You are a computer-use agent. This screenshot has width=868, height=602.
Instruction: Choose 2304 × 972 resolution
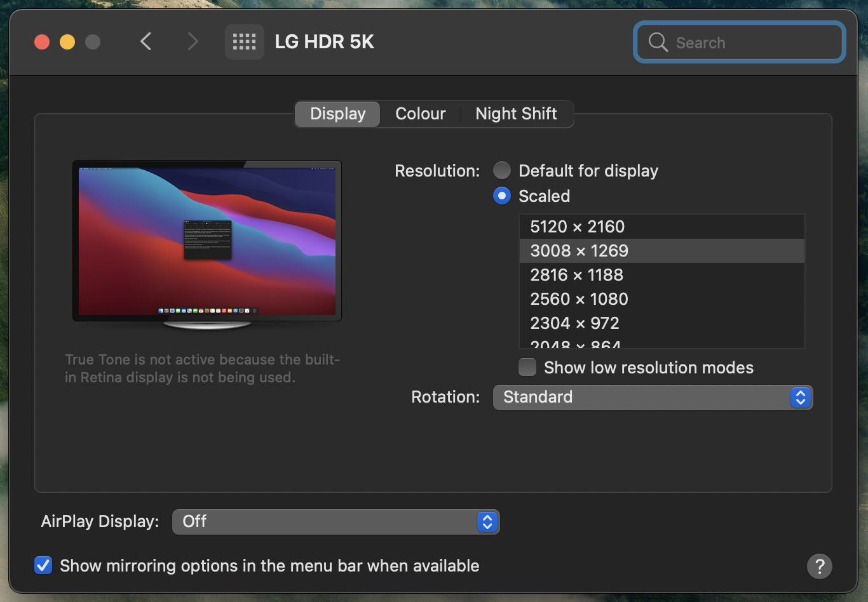point(662,323)
